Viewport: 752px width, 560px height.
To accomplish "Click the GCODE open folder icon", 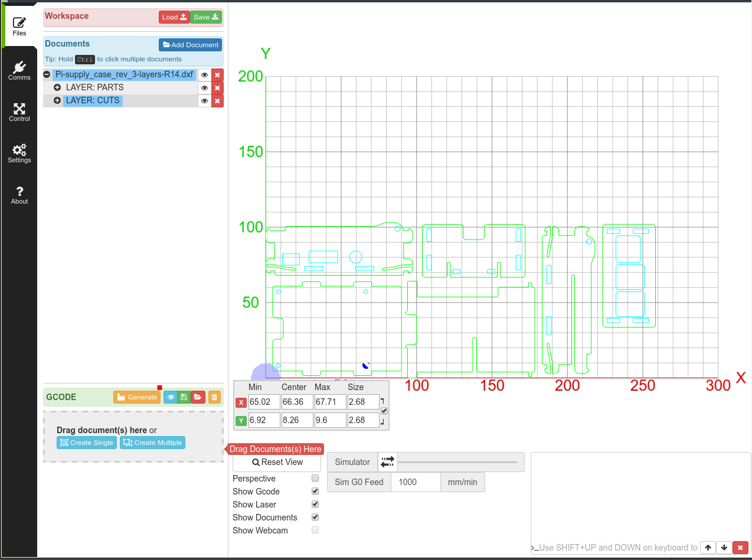I will pos(198,397).
